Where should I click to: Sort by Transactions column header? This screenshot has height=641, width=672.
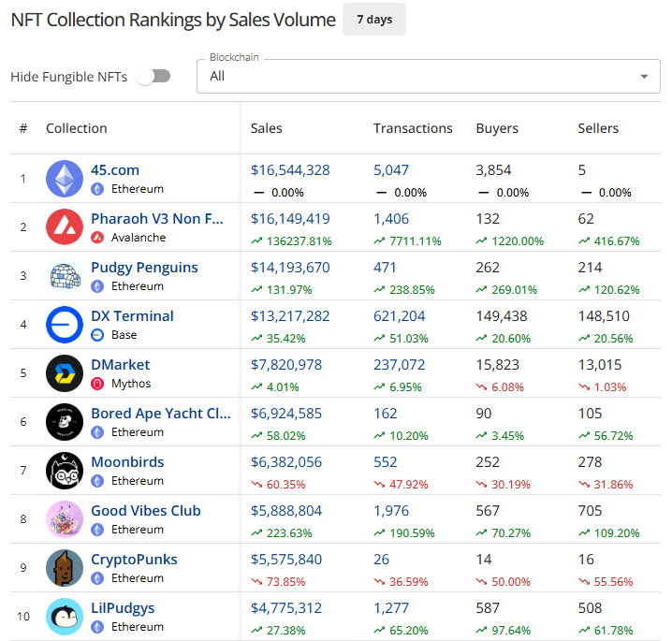tap(412, 128)
